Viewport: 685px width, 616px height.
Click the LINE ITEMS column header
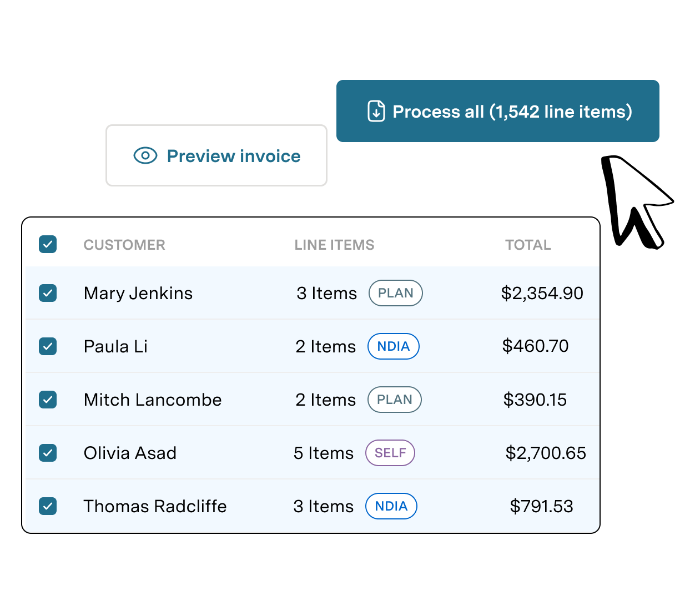pyautogui.click(x=334, y=245)
